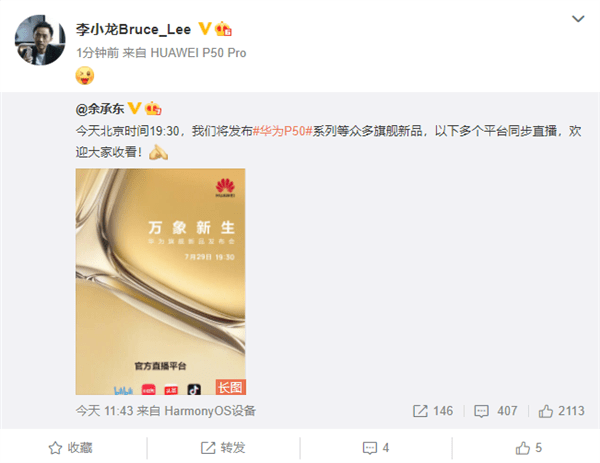The height and width of the screenshot is (463, 600).
Task: Click the gold V verification badge beside Bruce_Lee
Action: click(205, 29)
